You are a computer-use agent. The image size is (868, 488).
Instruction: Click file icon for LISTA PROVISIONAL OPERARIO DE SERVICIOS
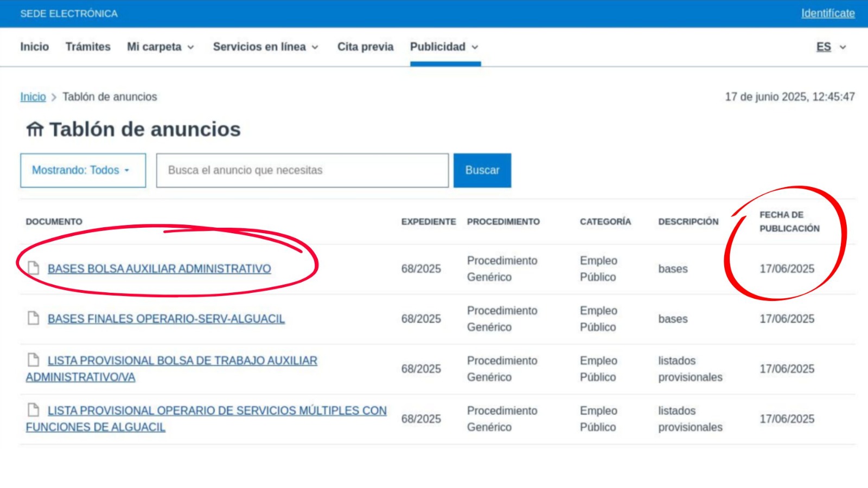click(x=34, y=409)
